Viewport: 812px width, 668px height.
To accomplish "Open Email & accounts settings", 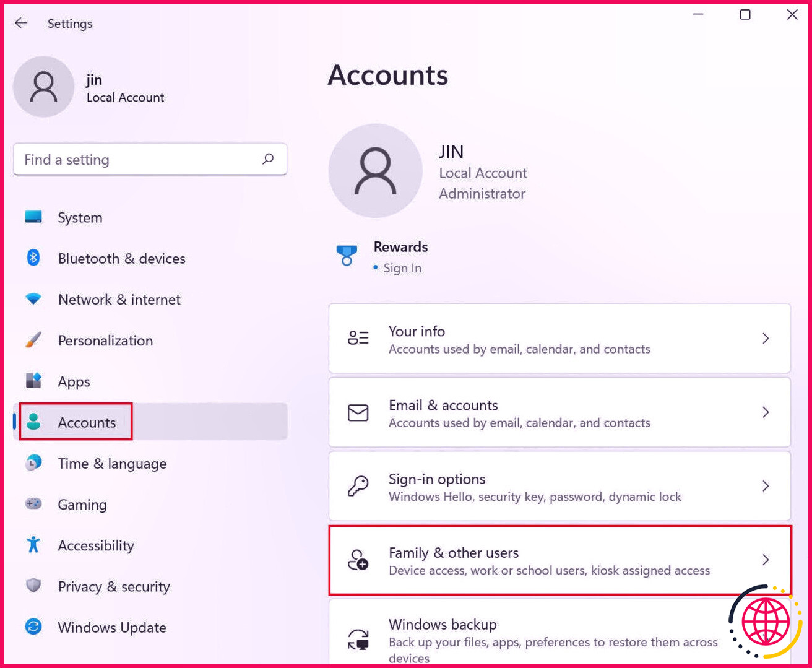I will click(559, 412).
